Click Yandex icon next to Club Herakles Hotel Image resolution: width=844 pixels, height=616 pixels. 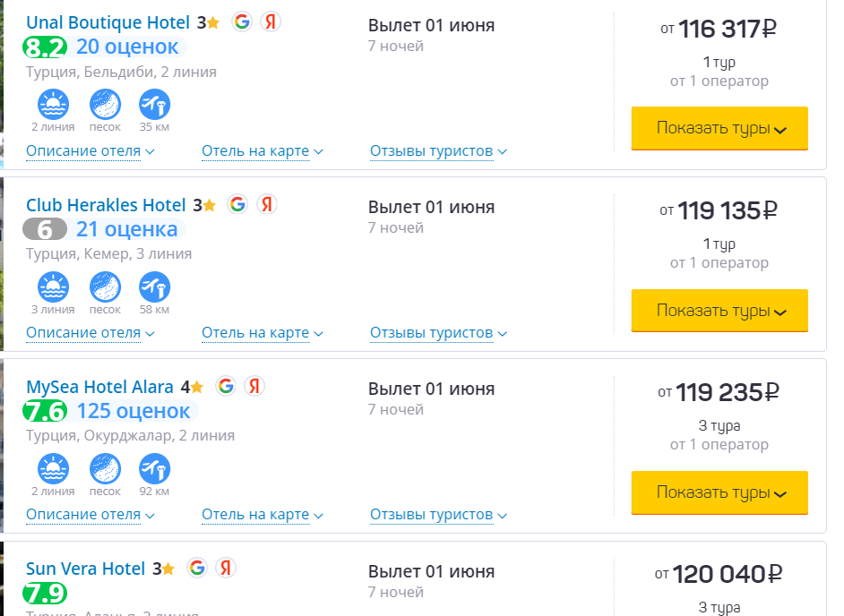coord(266,204)
